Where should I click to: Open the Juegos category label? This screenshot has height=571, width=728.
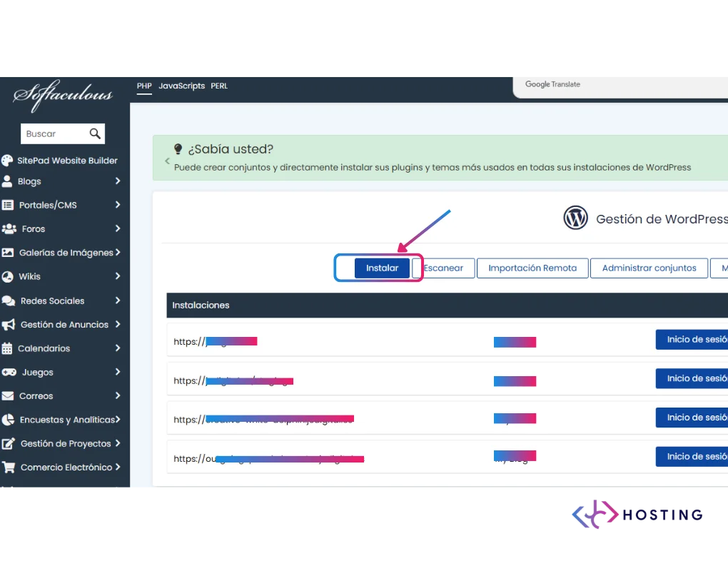38,373
